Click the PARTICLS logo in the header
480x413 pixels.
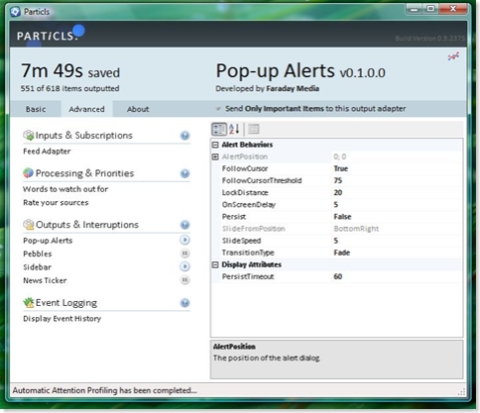point(50,34)
